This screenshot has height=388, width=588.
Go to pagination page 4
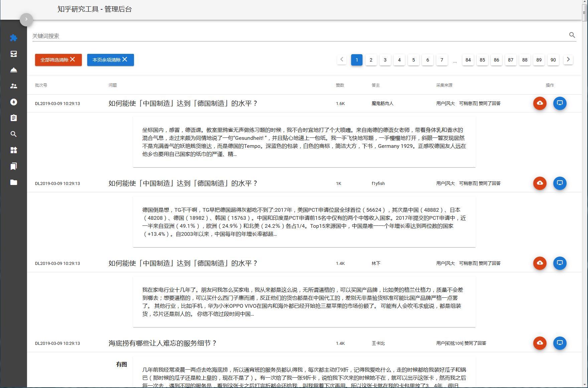tap(399, 60)
